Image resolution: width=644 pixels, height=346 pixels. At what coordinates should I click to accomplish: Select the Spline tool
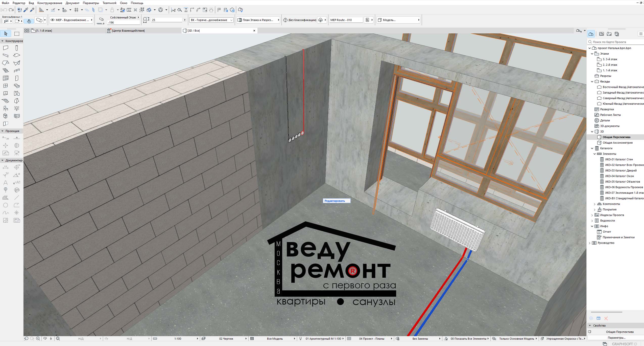6,213
